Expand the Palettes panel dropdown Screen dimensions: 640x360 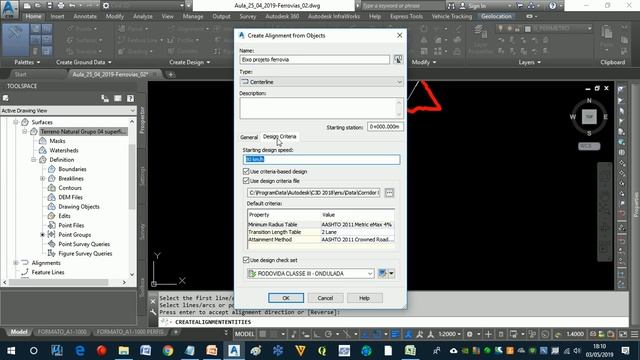pos(27,62)
